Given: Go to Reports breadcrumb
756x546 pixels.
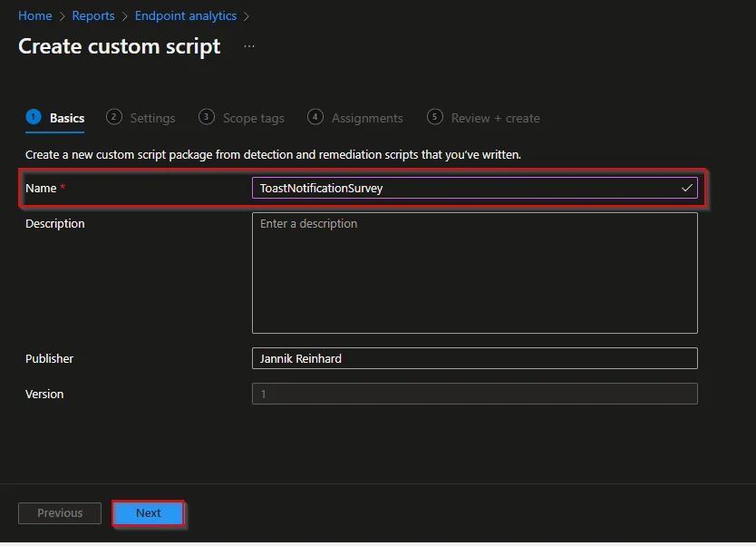Looking at the screenshot, I should [93, 15].
